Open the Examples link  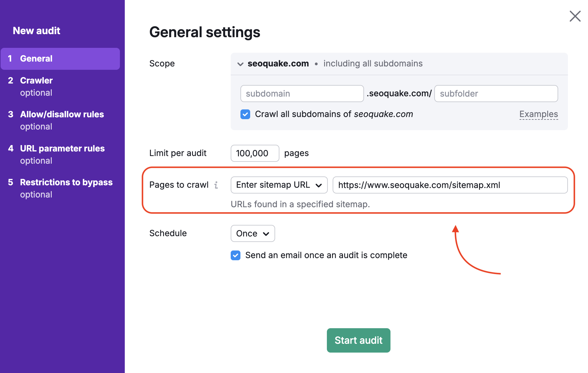click(x=538, y=114)
